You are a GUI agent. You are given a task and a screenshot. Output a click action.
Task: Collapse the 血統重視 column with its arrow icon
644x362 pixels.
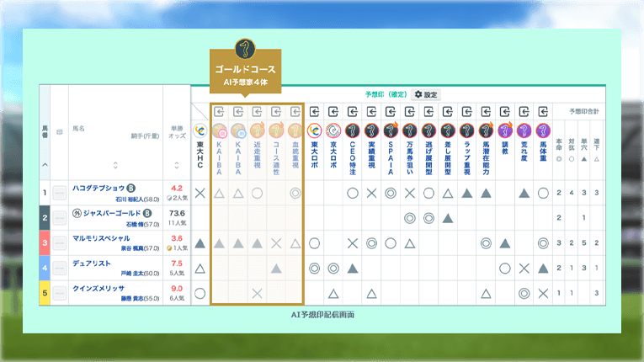coord(295,111)
